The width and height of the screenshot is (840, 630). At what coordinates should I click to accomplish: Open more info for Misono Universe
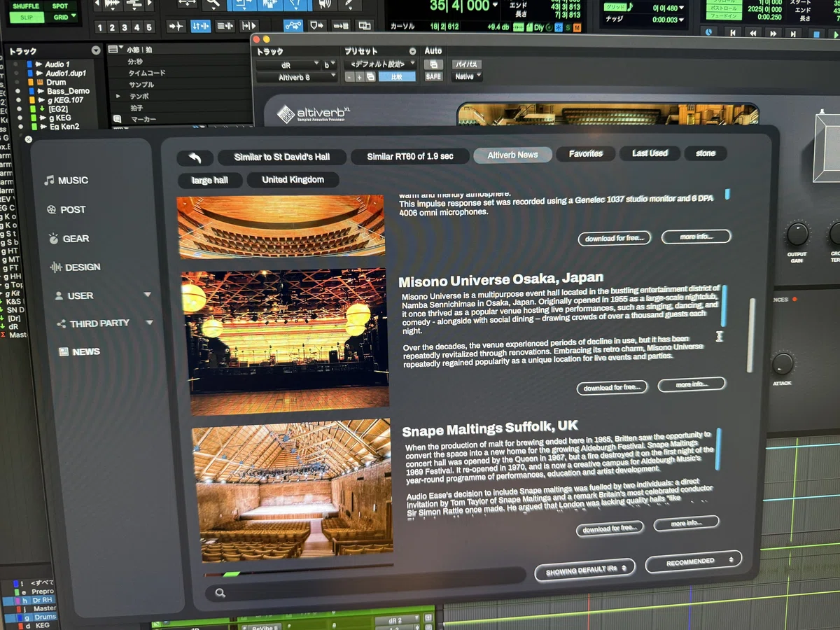(x=691, y=384)
